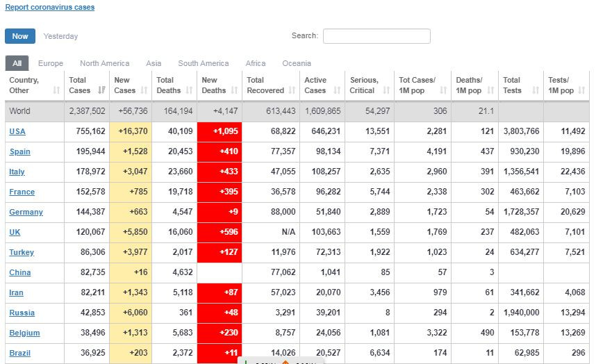The width and height of the screenshot is (596, 364).
Task: Sort by New Cases arrows icon
Action: pos(144,90)
